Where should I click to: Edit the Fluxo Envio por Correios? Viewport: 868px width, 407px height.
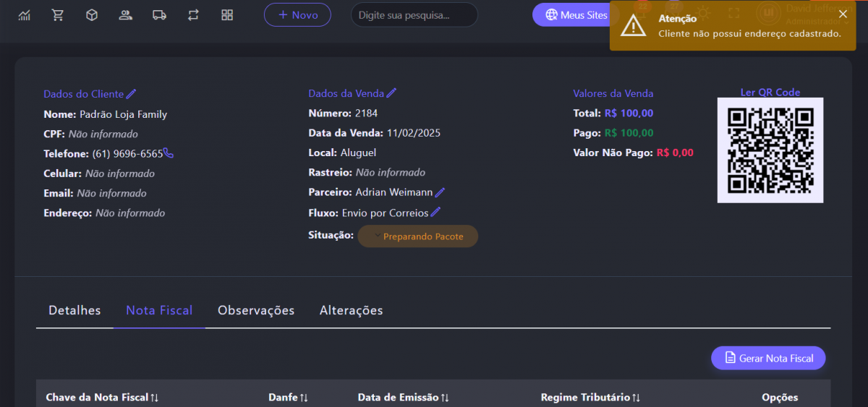(435, 213)
